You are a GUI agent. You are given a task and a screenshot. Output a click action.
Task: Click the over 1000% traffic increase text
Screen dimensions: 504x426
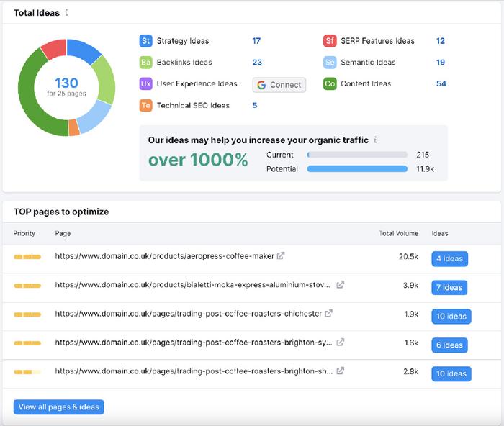coord(198,160)
